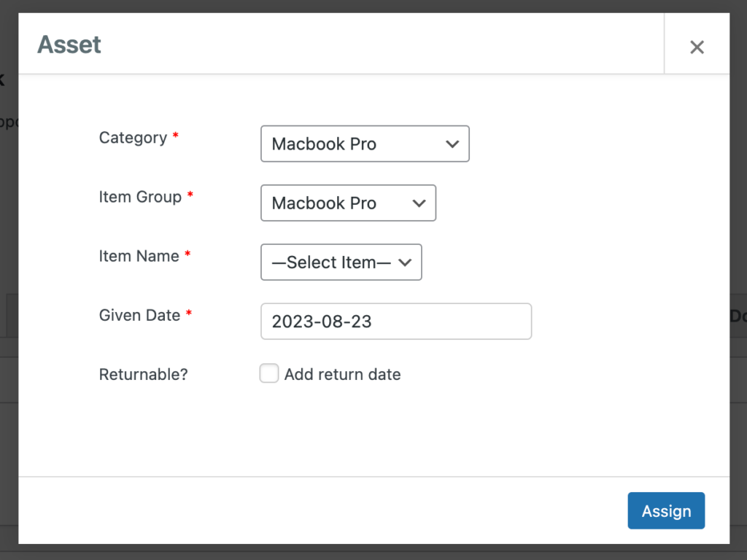The height and width of the screenshot is (560, 747).
Task: Click the Add return date label text
Action: [343, 374]
